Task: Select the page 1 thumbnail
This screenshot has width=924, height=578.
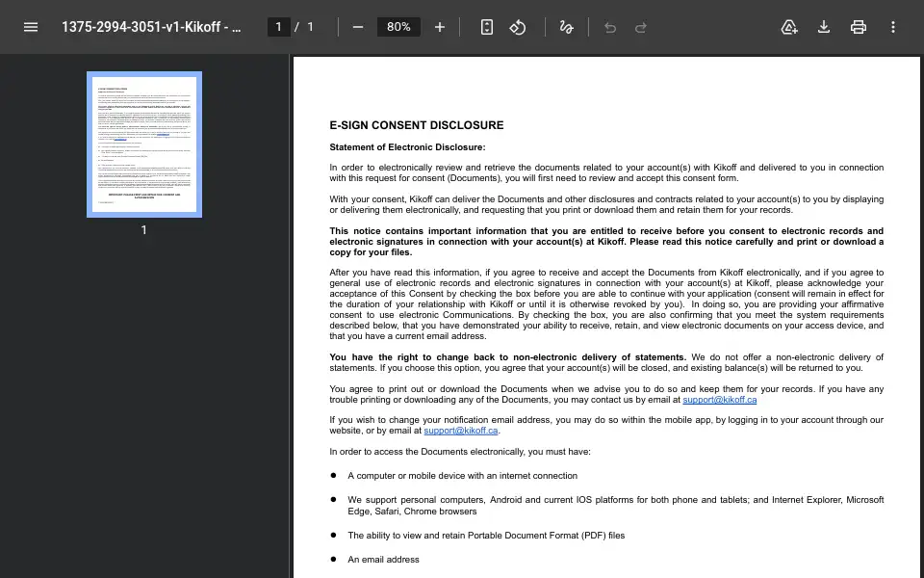Action: (x=144, y=144)
